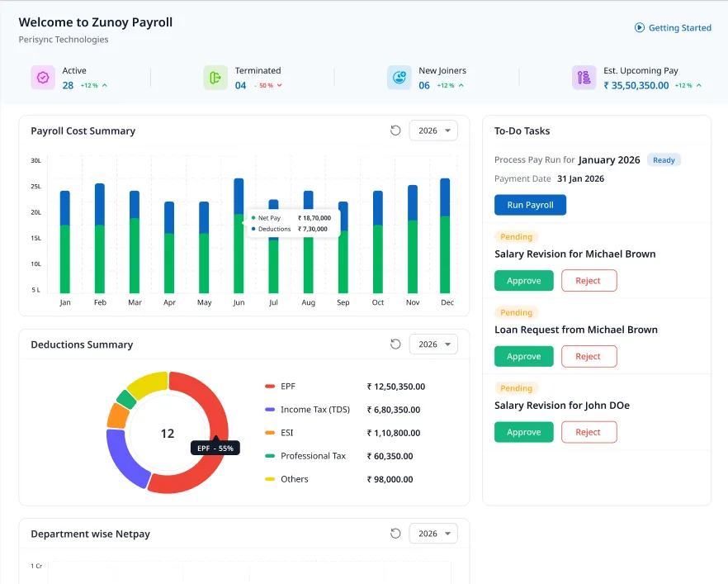The width and height of the screenshot is (728, 584).
Task: Reject Salary Revision for Michael Brown
Action: (589, 281)
